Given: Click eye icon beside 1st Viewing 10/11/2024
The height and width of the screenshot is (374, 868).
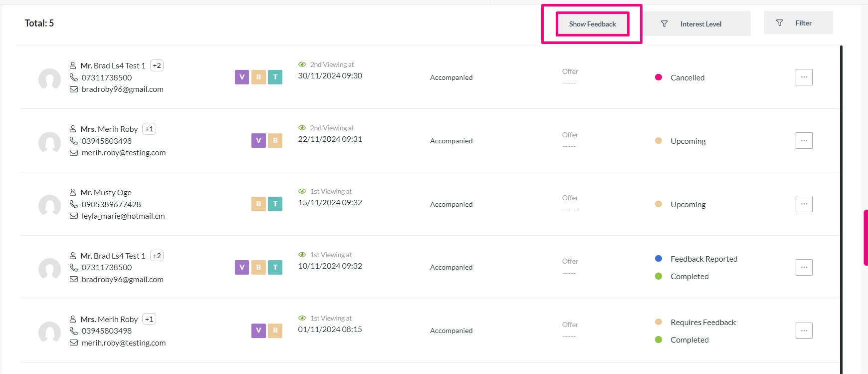Looking at the screenshot, I should point(302,255).
